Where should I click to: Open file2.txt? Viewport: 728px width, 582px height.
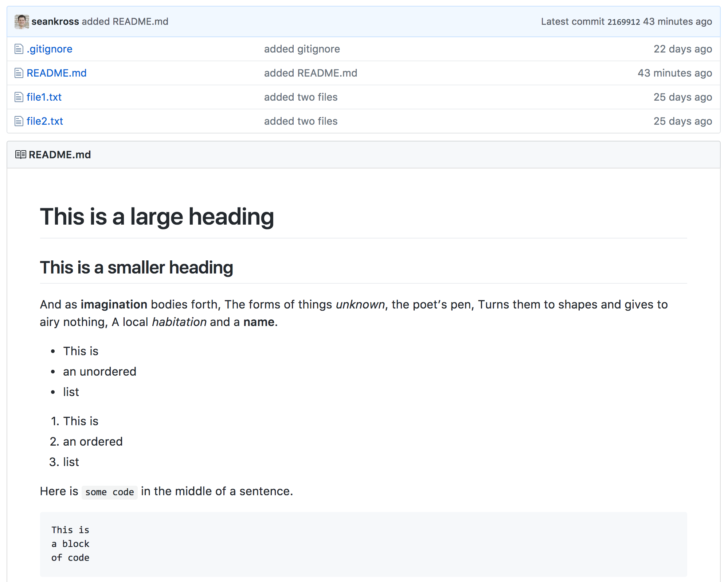point(45,121)
